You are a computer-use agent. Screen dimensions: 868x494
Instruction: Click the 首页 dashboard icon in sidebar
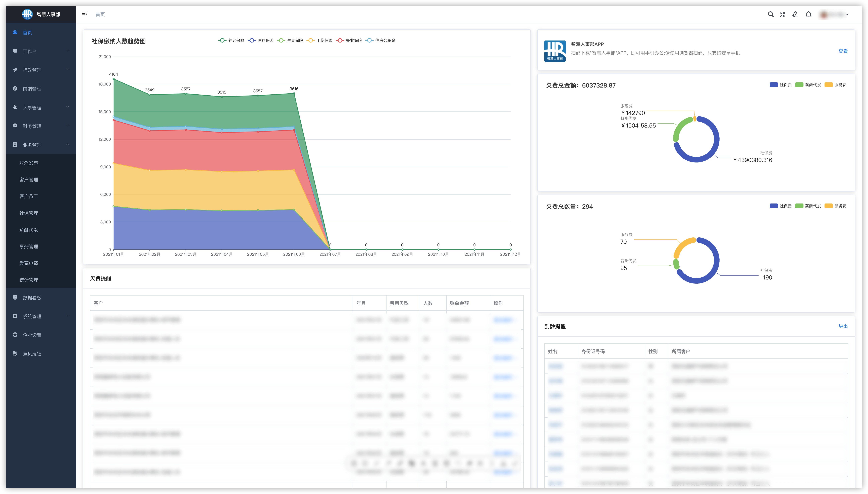[15, 32]
